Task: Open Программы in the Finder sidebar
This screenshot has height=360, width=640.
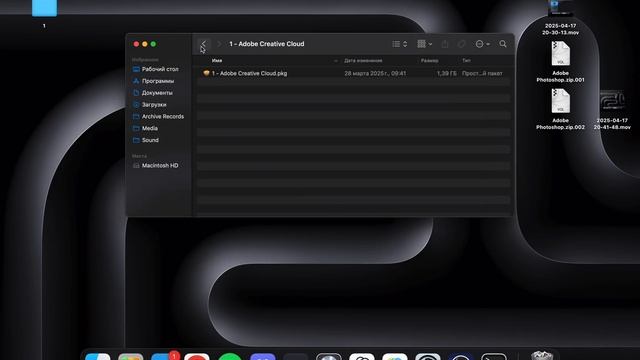Action: click(x=154, y=81)
